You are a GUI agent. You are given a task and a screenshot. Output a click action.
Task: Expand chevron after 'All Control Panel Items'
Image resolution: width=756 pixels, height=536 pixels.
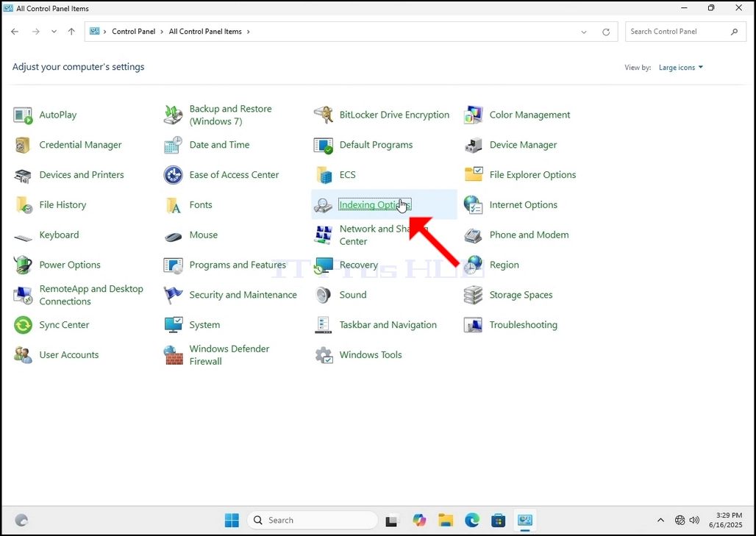click(x=249, y=32)
